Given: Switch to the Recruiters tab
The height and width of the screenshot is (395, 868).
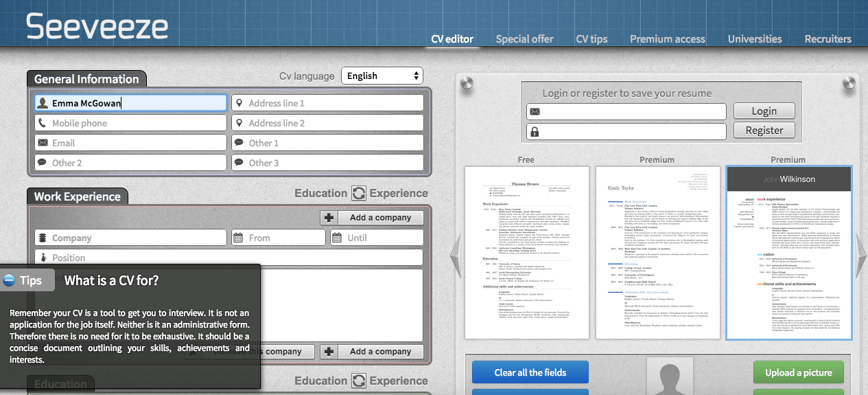Looking at the screenshot, I should coord(828,38).
